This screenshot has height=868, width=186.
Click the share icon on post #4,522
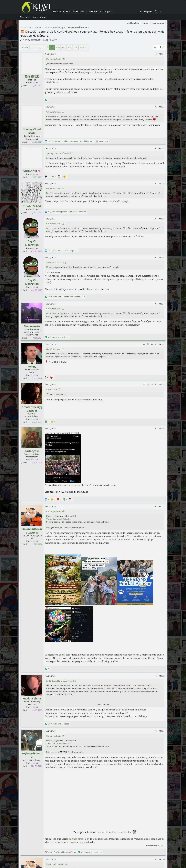(156, 107)
